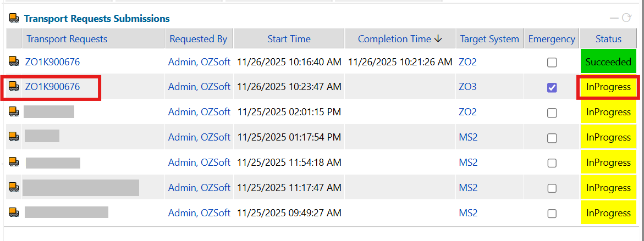Collapse the panel with the minimize dash

click(x=614, y=18)
